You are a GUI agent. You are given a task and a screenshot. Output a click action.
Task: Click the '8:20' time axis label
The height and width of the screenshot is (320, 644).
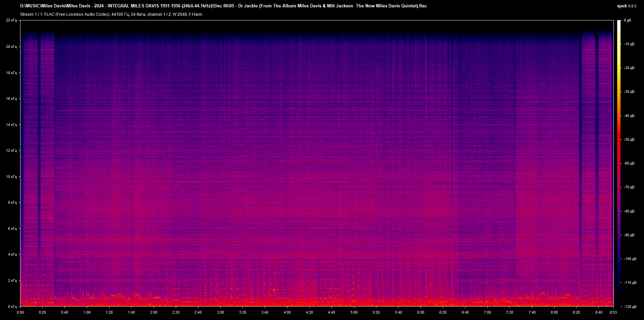coord(576,312)
